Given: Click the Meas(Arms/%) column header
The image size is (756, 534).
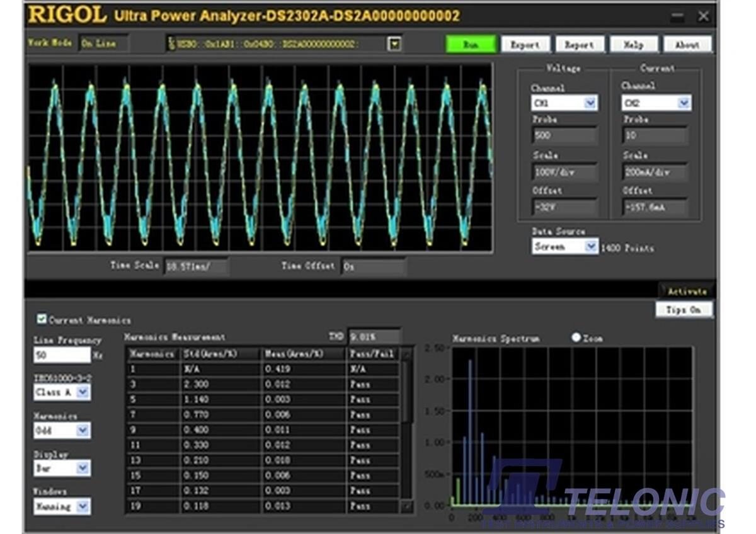Looking at the screenshot, I should (x=304, y=354).
